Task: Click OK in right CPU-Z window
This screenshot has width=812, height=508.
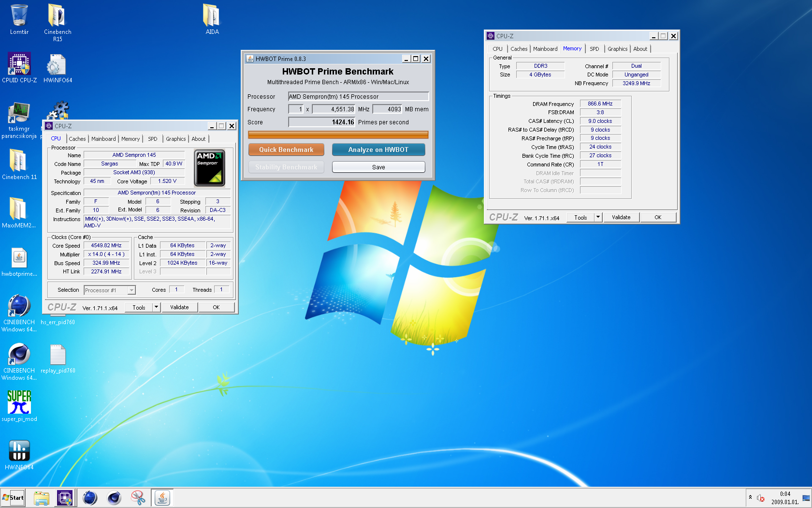Action: tap(658, 217)
